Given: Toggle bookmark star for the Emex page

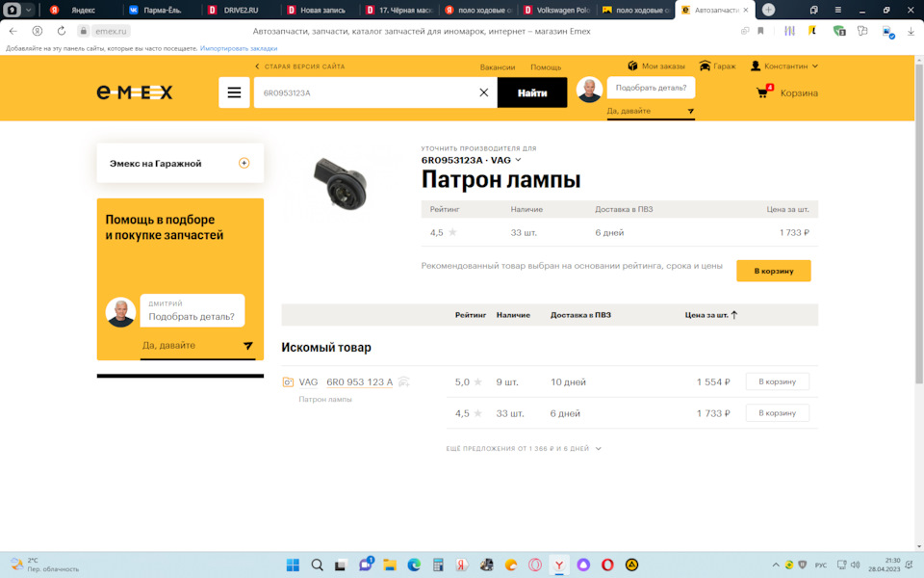Looking at the screenshot, I should (762, 31).
